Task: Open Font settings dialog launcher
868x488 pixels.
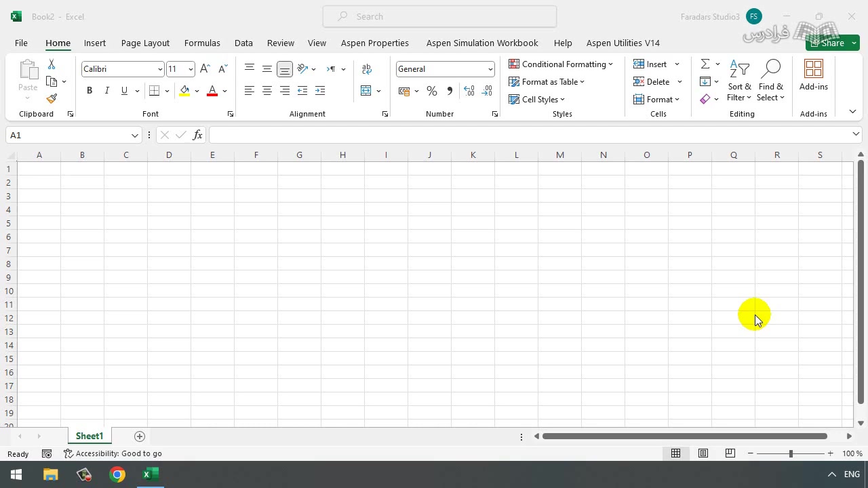Action: coord(231,114)
